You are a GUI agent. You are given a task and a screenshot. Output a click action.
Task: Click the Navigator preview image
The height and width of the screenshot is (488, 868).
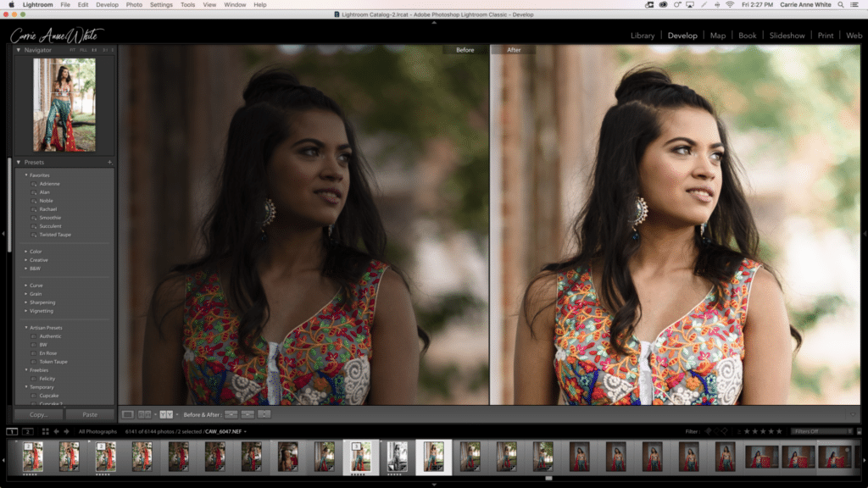[64, 105]
